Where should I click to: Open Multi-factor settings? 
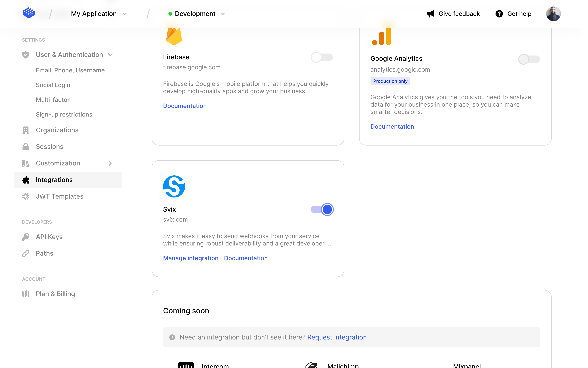click(53, 100)
